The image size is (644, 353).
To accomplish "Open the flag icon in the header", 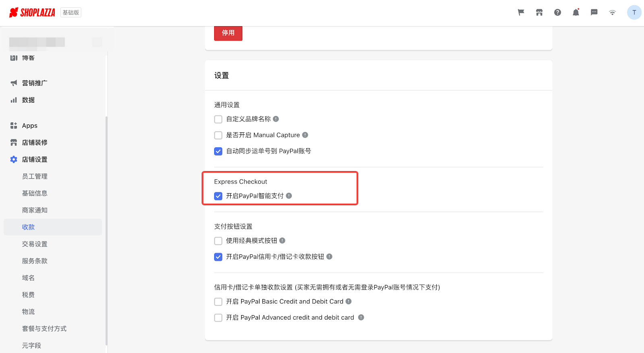I will tap(521, 12).
